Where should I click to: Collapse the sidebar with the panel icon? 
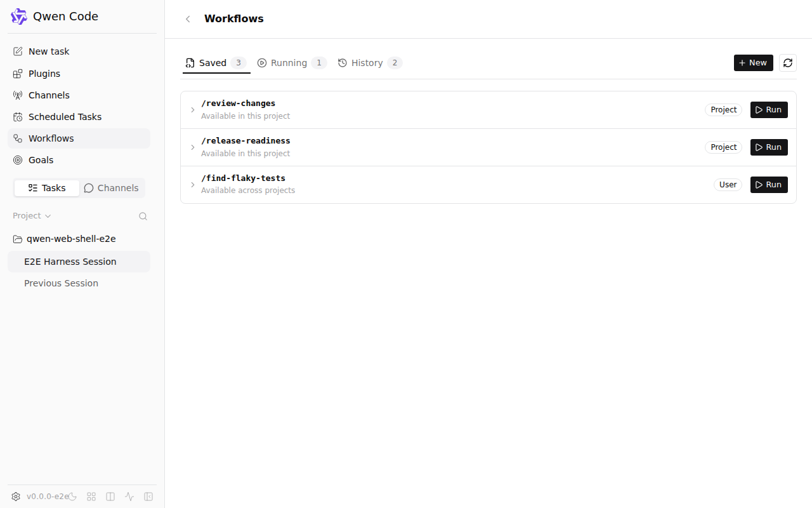click(x=148, y=497)
